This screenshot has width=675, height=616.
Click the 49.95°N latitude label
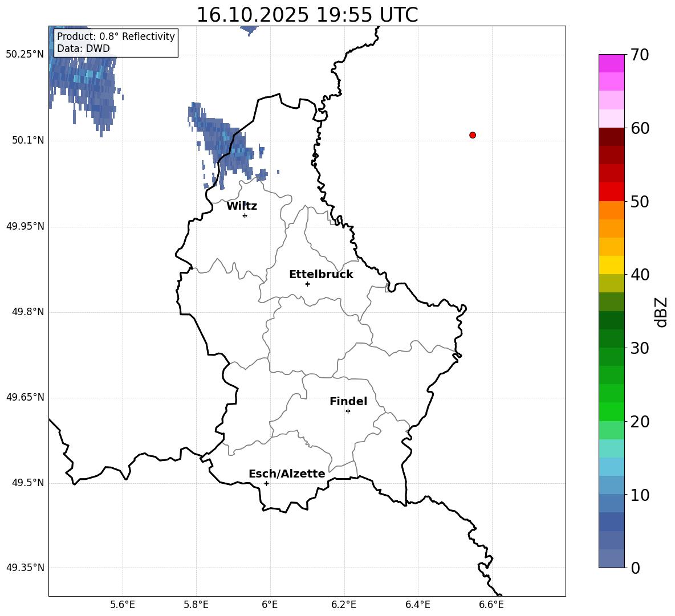pos(25,226)
